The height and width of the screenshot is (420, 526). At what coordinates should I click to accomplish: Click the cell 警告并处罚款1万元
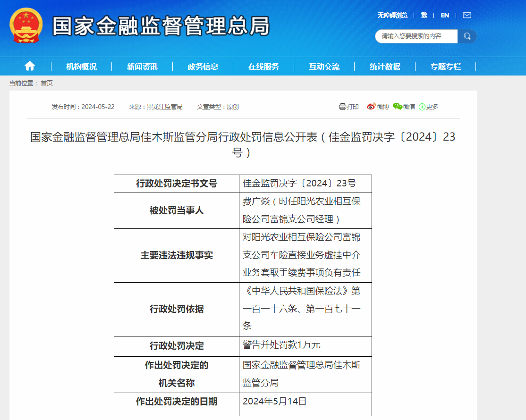(305, 346)
